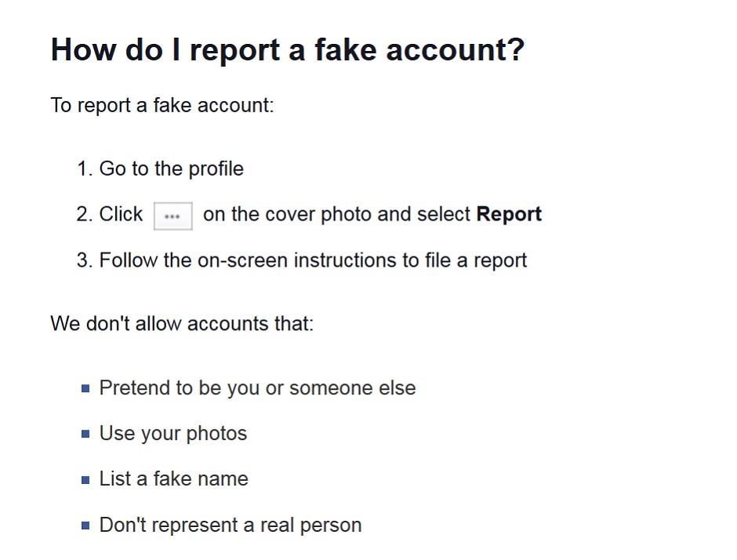Image resolution: width=737 pixels, height=560 pixels.
Task: Click the number '2.' of the second step
Action: pyautogui.click(x=84, y=214)
